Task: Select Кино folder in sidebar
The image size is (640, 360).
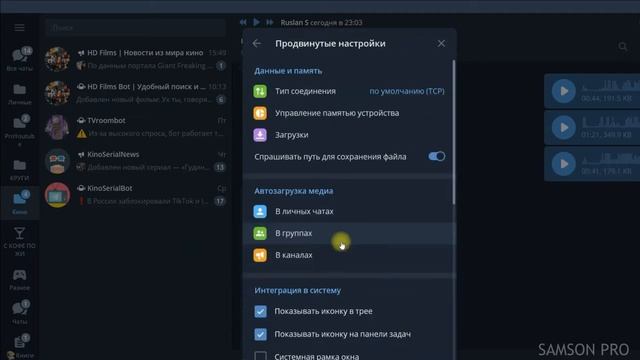Action: 20,203
